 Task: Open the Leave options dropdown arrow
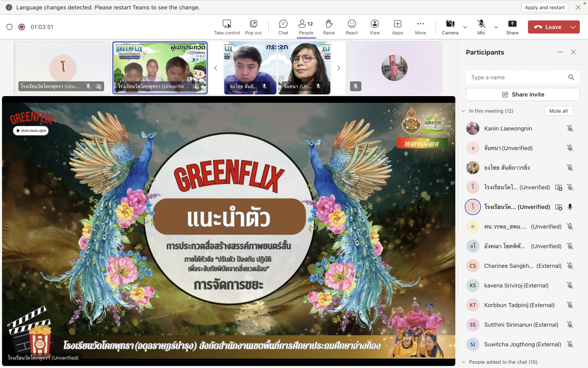(573, 27)
